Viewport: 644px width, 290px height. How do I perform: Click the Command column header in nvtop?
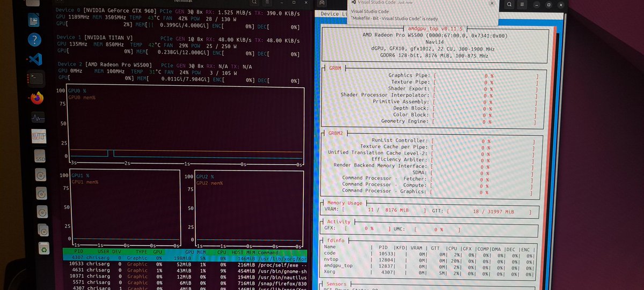[268, 252]
